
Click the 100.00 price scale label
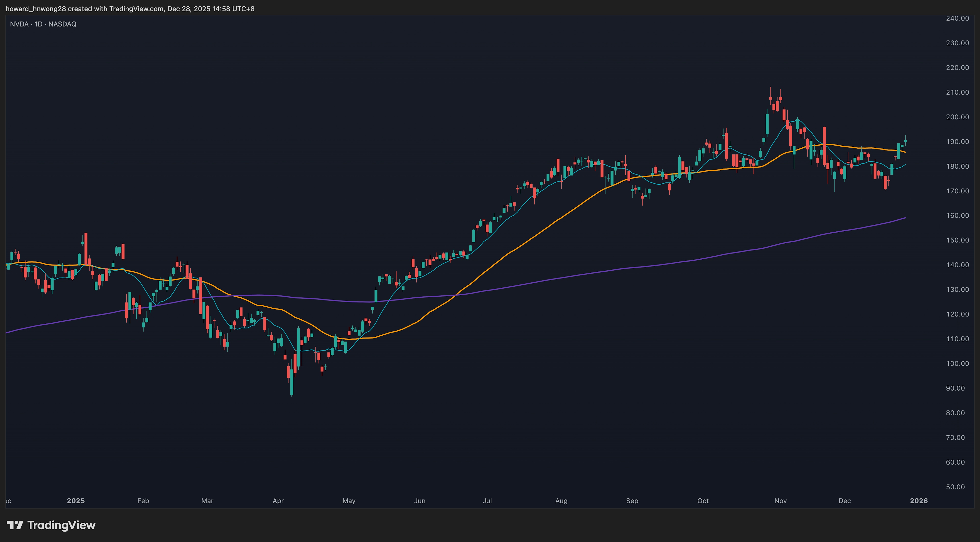click(957, 363)
